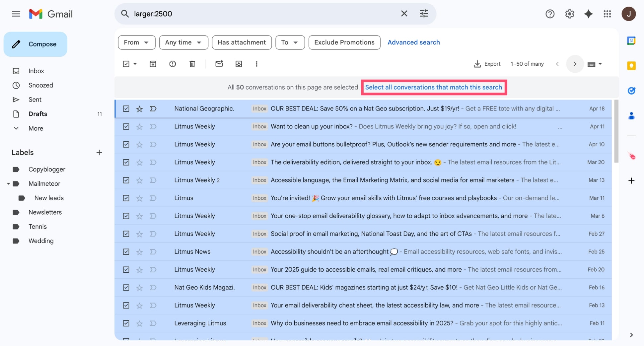Star the Nat Geo Kids Magazine email

tap(139, 288)
